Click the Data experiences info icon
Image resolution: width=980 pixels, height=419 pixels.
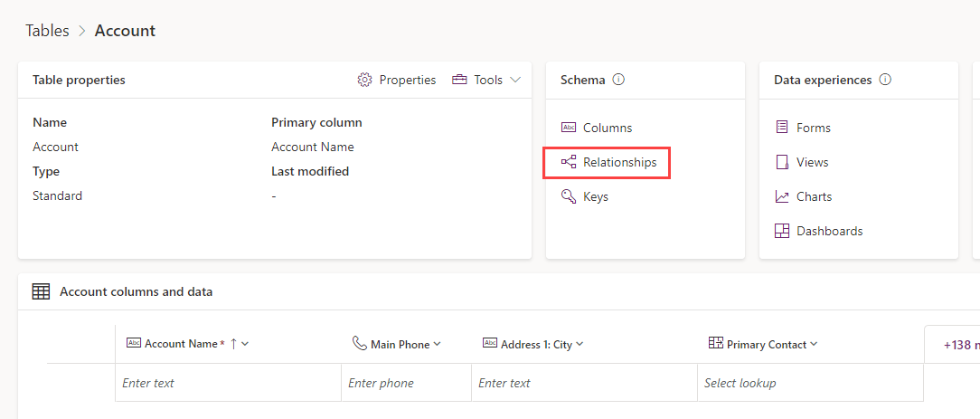[x=885, y=80]
